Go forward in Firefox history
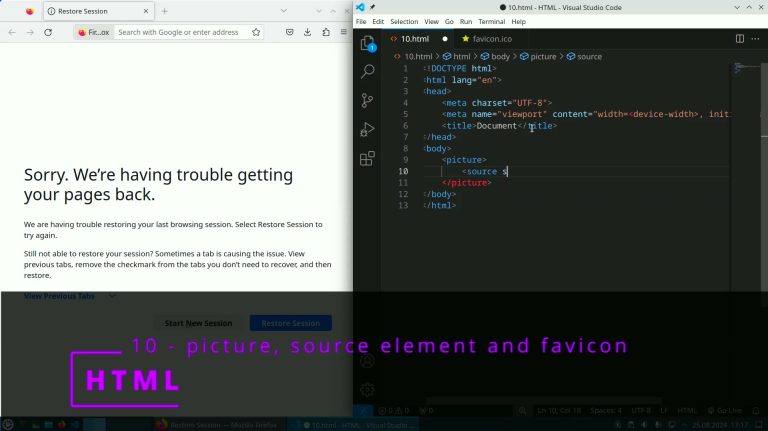The height and width of the screenshot is (431, 768). (30, 32)
